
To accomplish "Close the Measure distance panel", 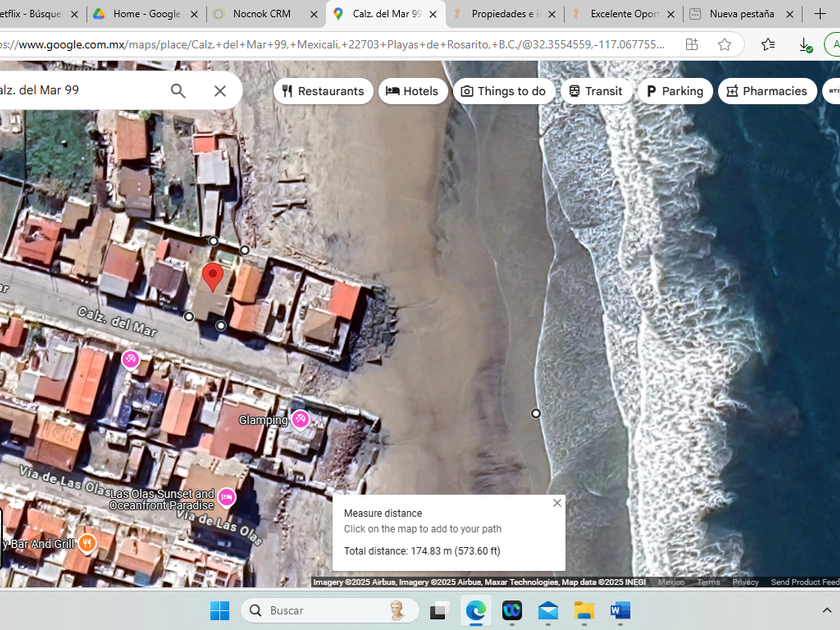I will [x=557, y=502].
